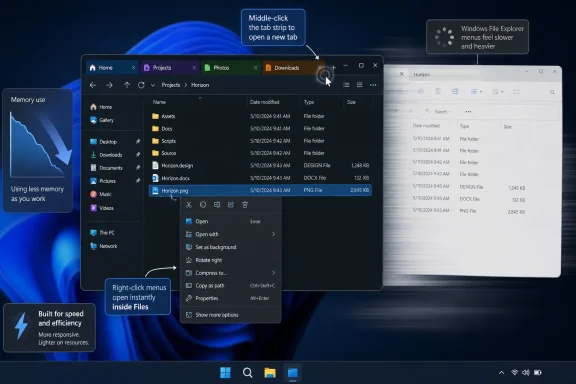Open Downloads in the sidebar
The height and width of the screenshot is (384, 576).
coord(106,155)
